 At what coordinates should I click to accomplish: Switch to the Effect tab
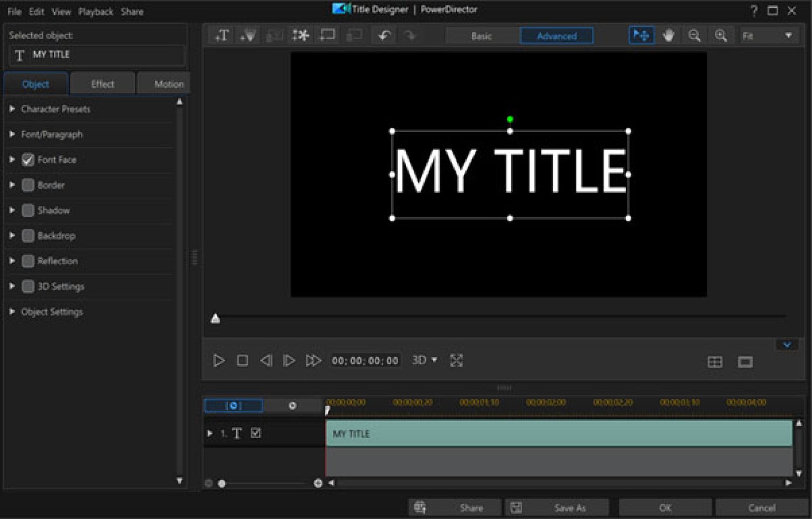pyautogui.click(x=103, y=84)
